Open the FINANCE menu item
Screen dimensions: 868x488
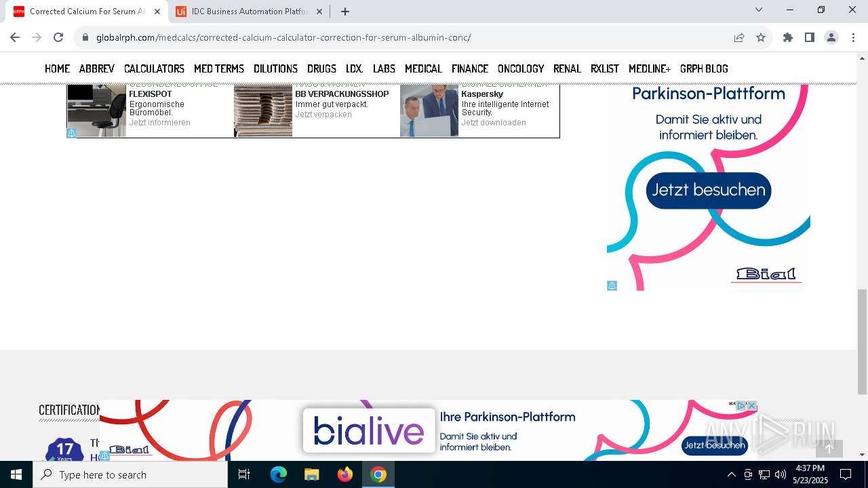(x=470, y=68)
